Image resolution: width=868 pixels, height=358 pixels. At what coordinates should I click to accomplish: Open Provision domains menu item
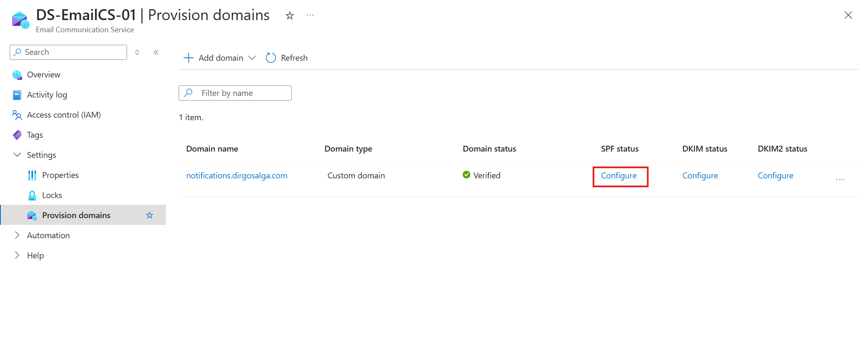76,215
